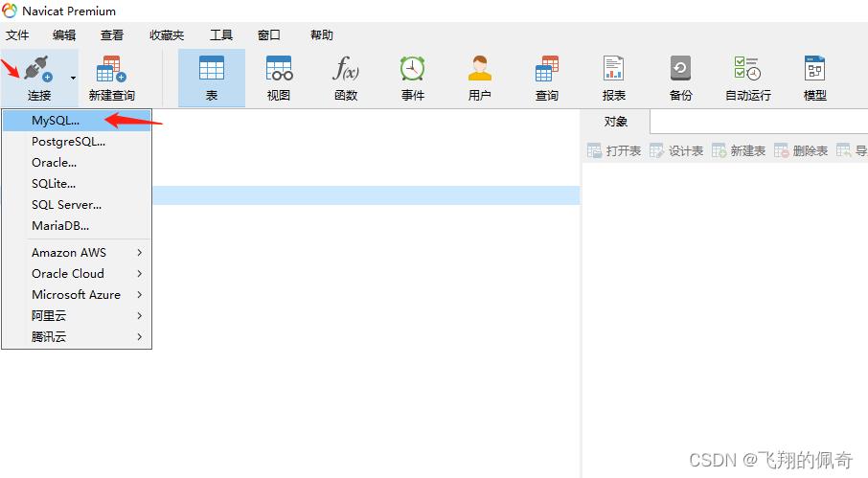Click the New Table (新建表) button

coord(739,151)
